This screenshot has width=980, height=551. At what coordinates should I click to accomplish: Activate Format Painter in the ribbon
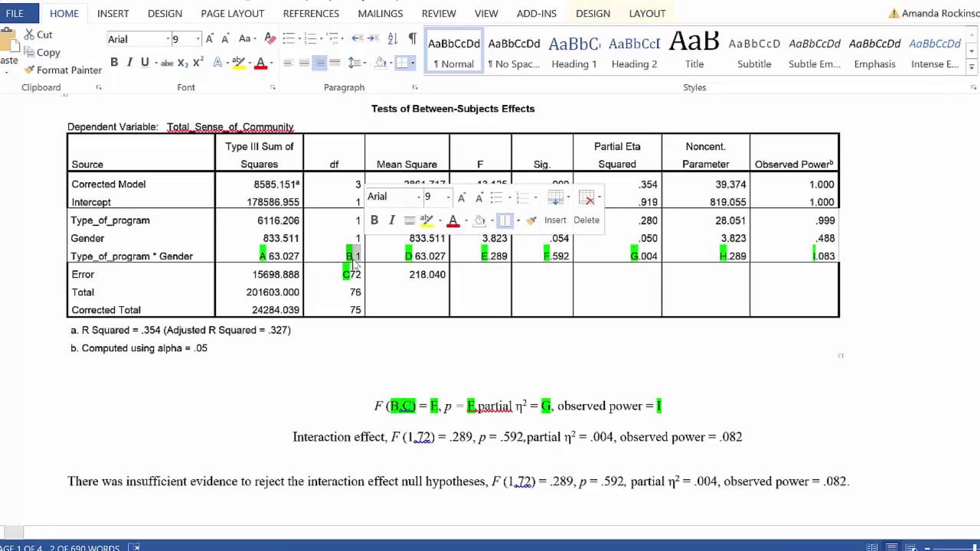tap(62, 70)
